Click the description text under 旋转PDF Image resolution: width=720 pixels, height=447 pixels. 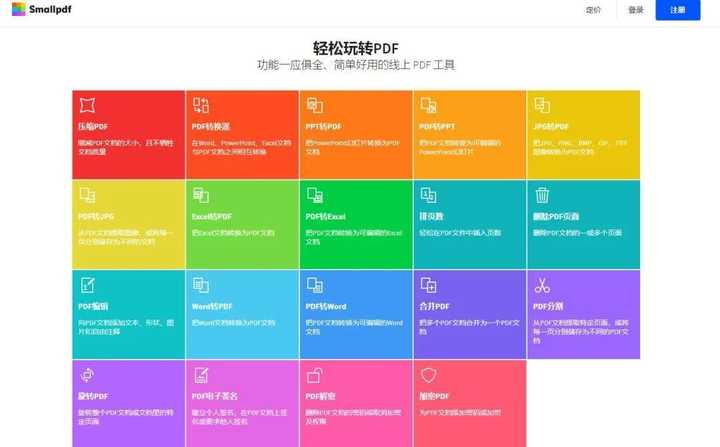(x=126, y=417)
